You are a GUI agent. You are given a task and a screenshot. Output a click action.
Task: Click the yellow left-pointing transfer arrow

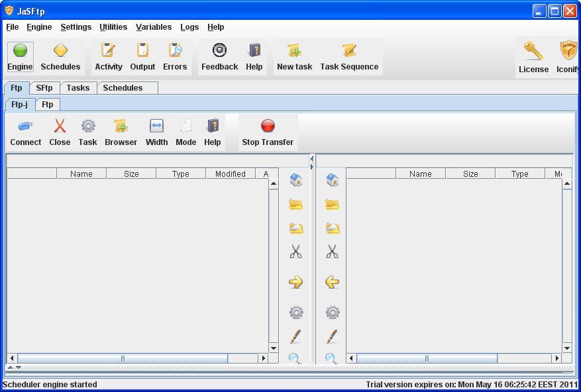pos(332,282)
